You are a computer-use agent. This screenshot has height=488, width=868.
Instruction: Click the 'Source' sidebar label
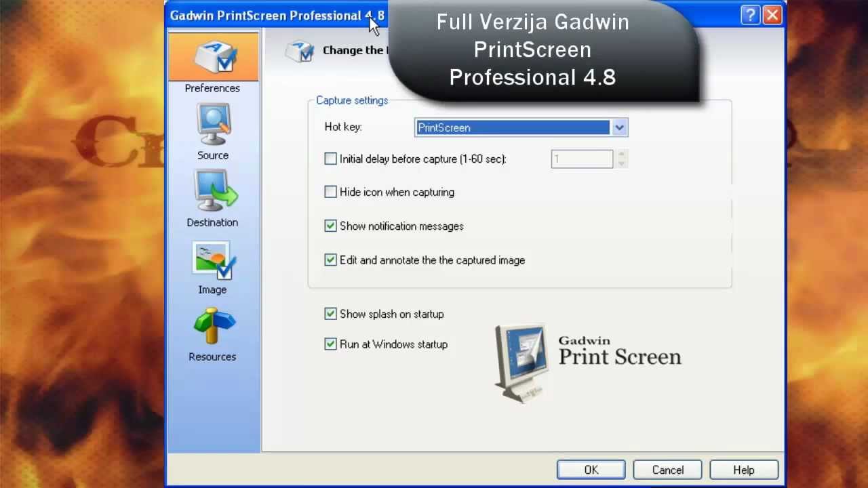[x=213, y=155]
